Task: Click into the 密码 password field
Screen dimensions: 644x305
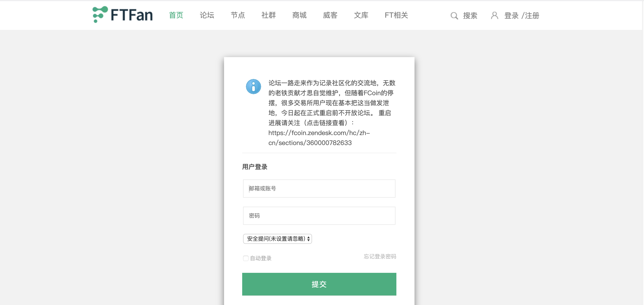Action: 319,215
